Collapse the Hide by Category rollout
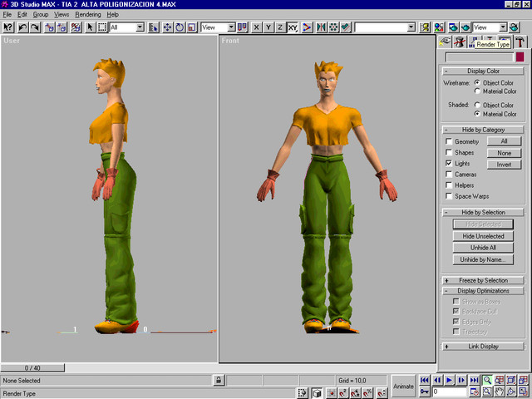 pyautogui.click(x=483, y=130)
